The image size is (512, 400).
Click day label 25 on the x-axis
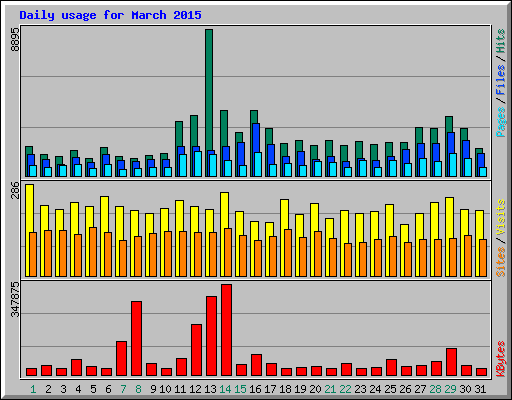[x=390, y=389]
